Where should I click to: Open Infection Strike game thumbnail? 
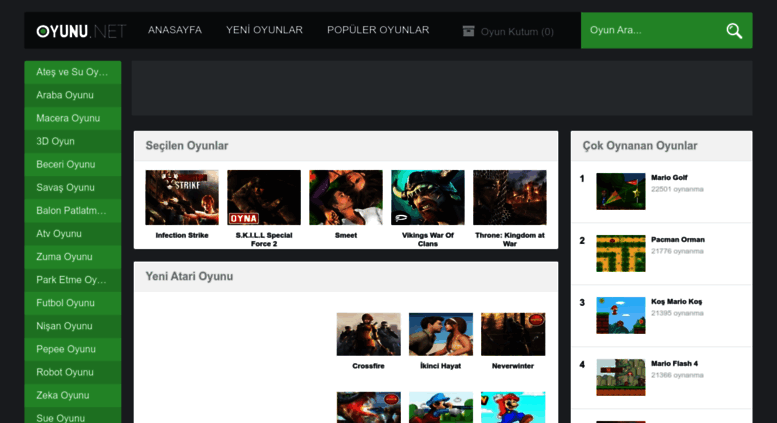tap(182, 197)
